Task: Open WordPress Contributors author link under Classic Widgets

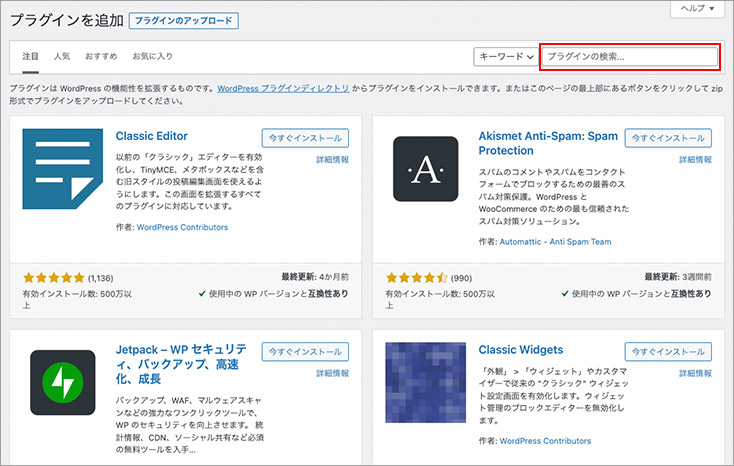Action: coord(545,441)
